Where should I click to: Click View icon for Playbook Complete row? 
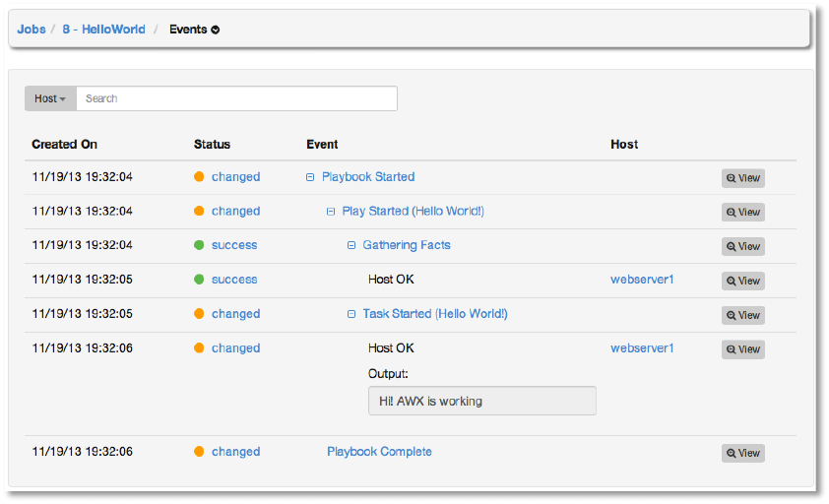click(x=742, y=453)
